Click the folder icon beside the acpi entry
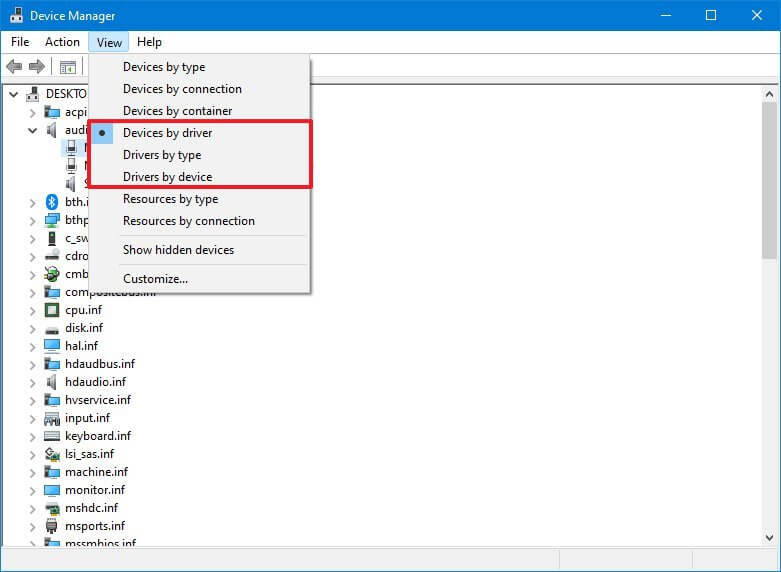The image size is (781, 572). click(x=52, y=112)
